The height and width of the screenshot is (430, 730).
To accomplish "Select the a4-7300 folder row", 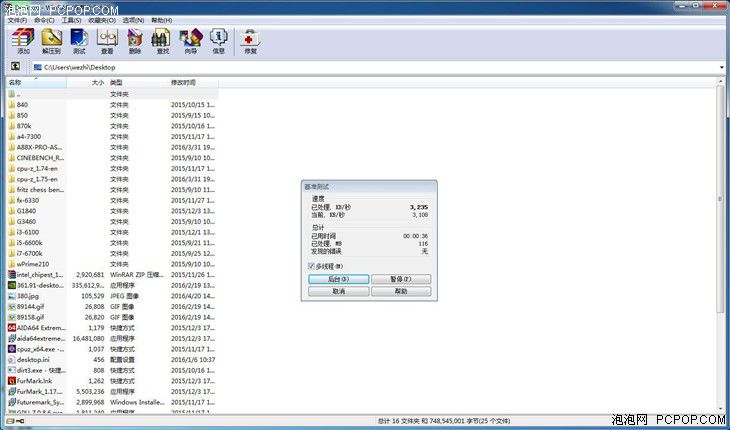I will 112,136.
